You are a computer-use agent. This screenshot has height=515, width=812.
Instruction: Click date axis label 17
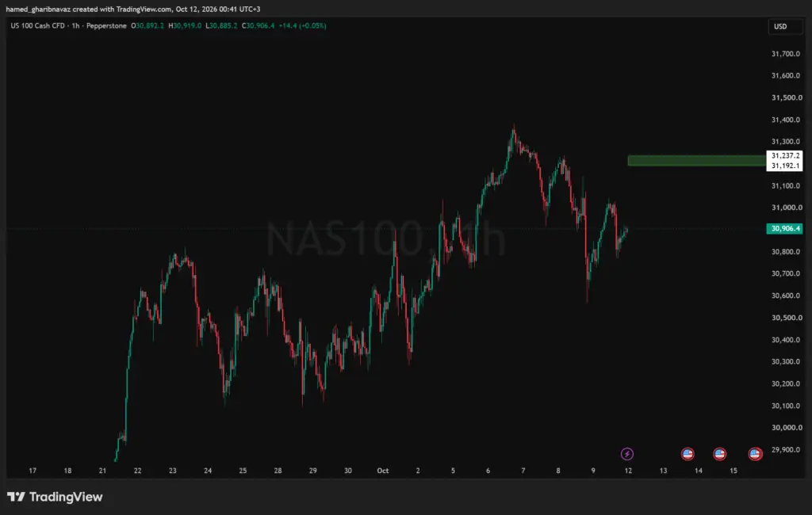(33, 471)
